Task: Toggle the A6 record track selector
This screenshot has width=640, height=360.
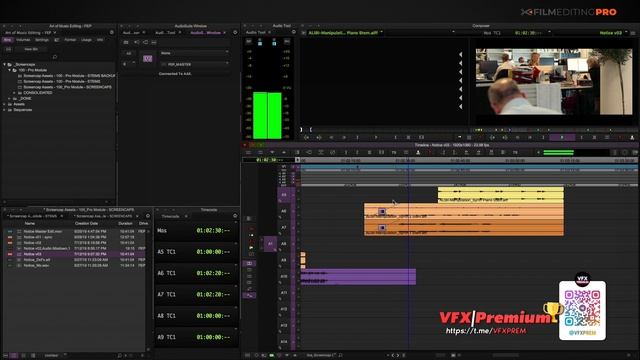Action: click(x=284, y=211)
